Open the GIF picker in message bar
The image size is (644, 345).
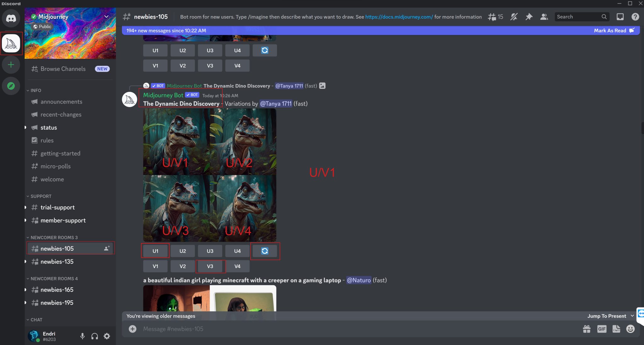click(x=602, y=329)
